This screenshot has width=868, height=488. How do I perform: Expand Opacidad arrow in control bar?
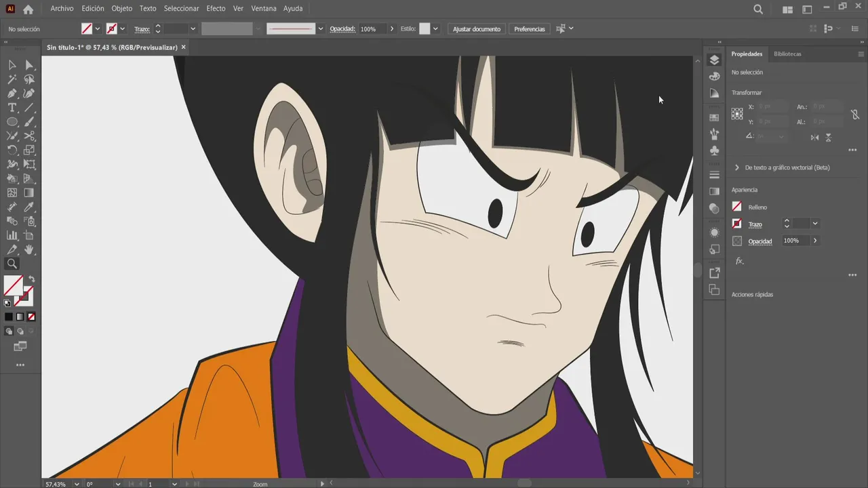tap(392, 29)
